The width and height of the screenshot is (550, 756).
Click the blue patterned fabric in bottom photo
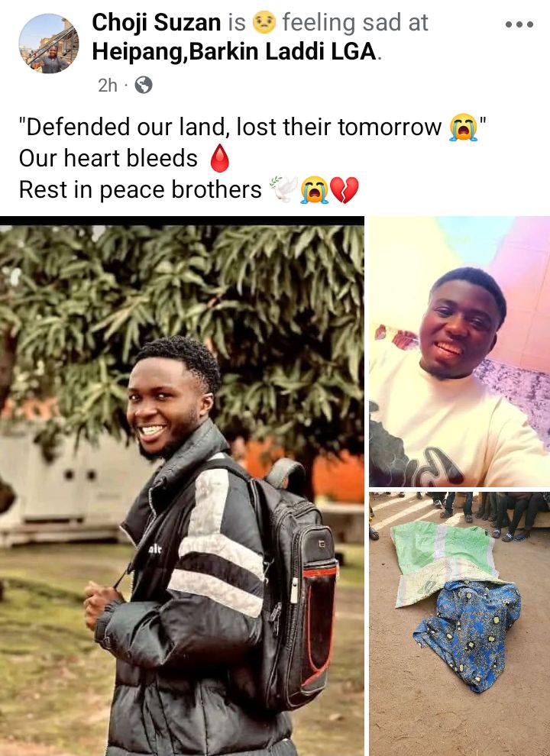click(467, 635)
